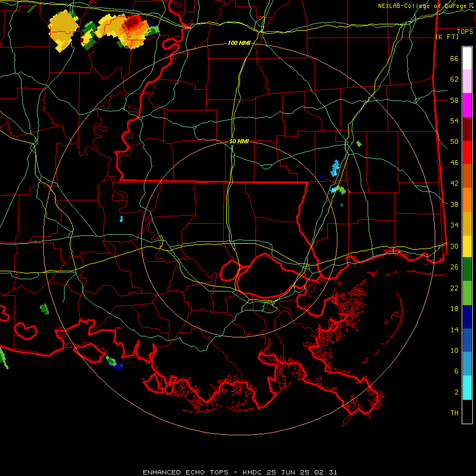Click the cyan swatch near 2
This screenshot has height=476, width=476.
[x=467, y=388]
